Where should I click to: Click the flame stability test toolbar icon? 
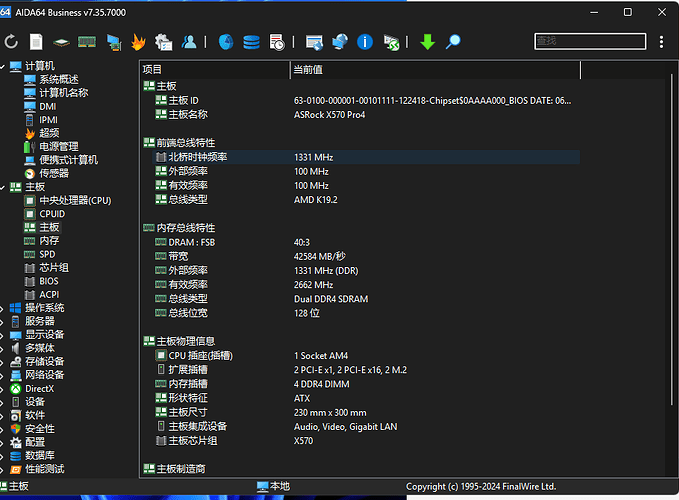tap(139, 42)
